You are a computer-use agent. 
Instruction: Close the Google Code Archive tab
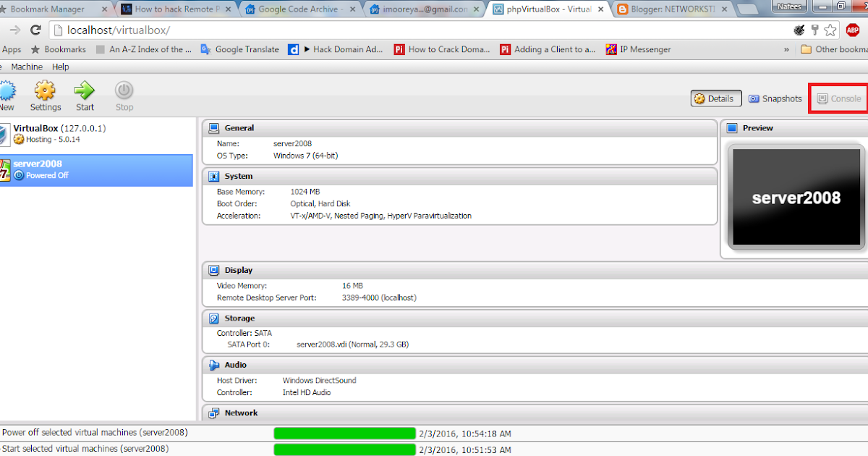click(352, 10)
